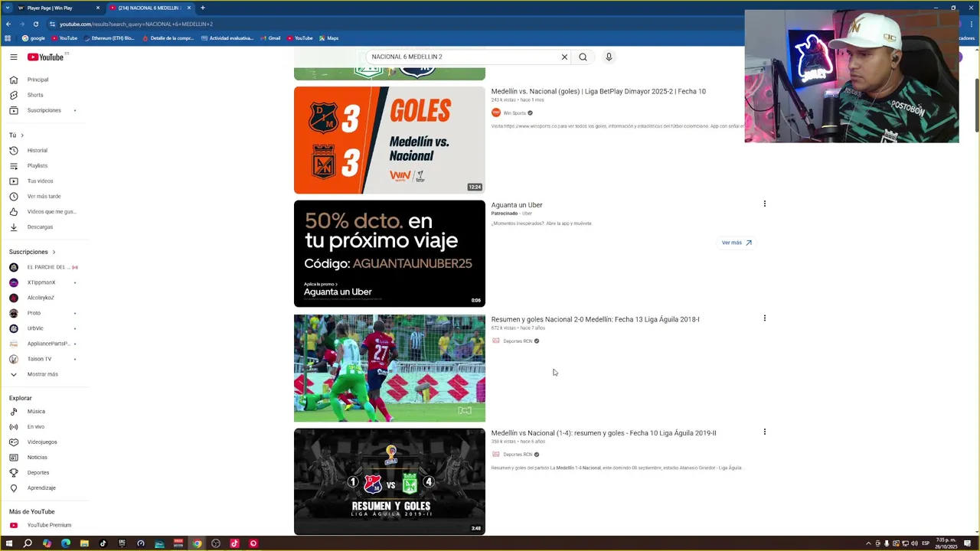This screenshot has height=551, width=980.
Task: Open Deportes RCN channel under 1-4 video
Action: point(518,455)
